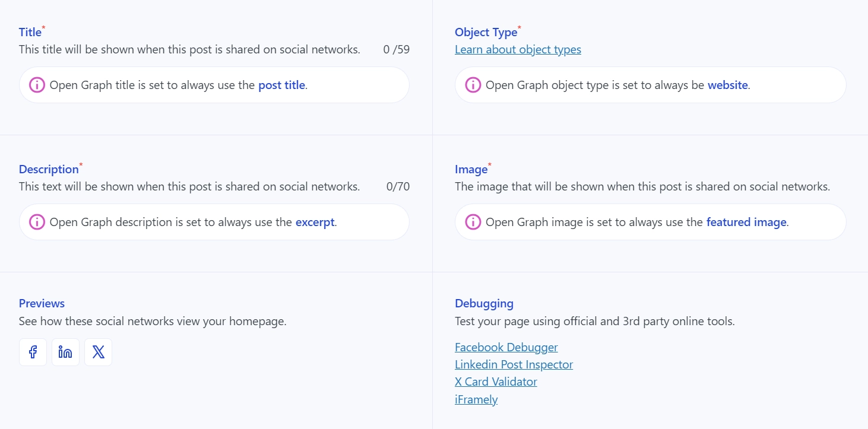
Task: Click the info icon in the Title notice
Action: tap(36, 85)
